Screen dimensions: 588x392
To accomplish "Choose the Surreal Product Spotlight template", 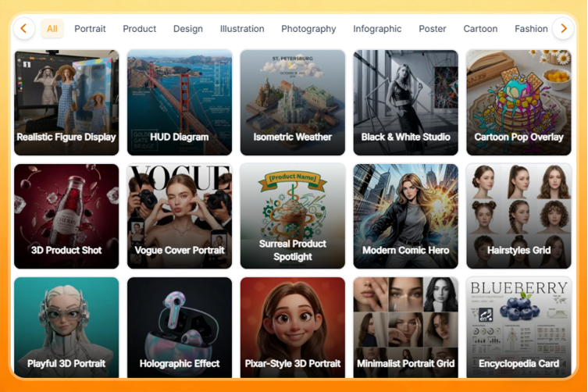I will (293, 216).
